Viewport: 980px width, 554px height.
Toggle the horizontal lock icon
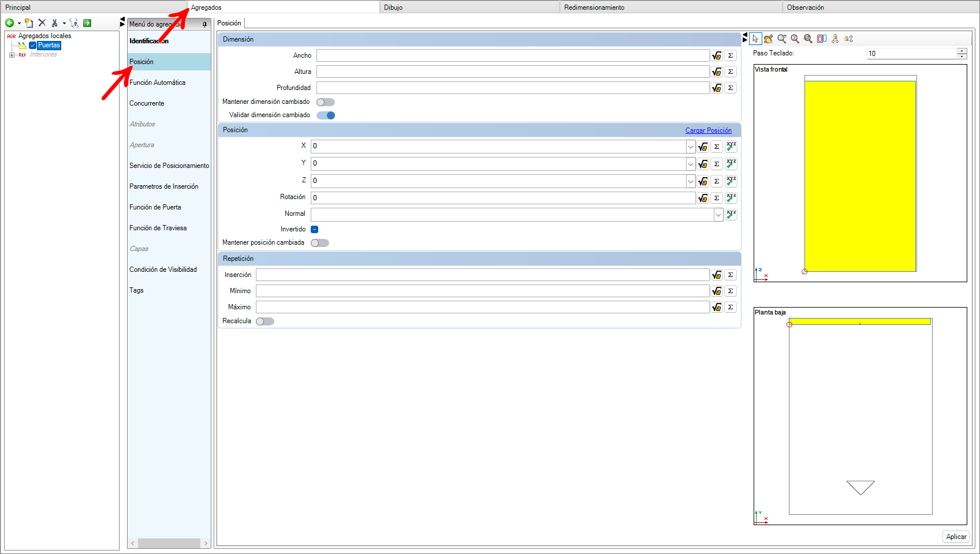(835, 39)
